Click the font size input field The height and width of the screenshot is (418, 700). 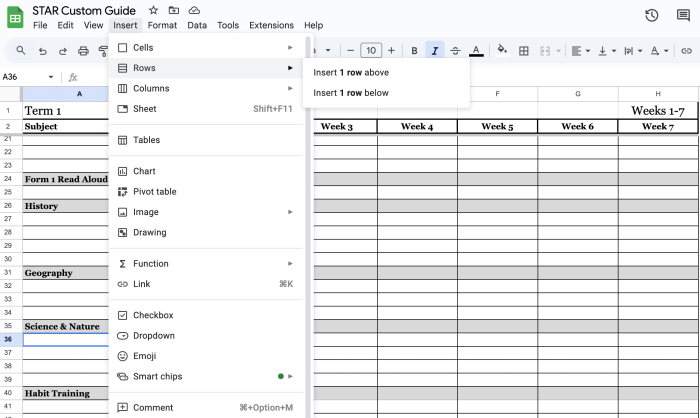[370, 50]
